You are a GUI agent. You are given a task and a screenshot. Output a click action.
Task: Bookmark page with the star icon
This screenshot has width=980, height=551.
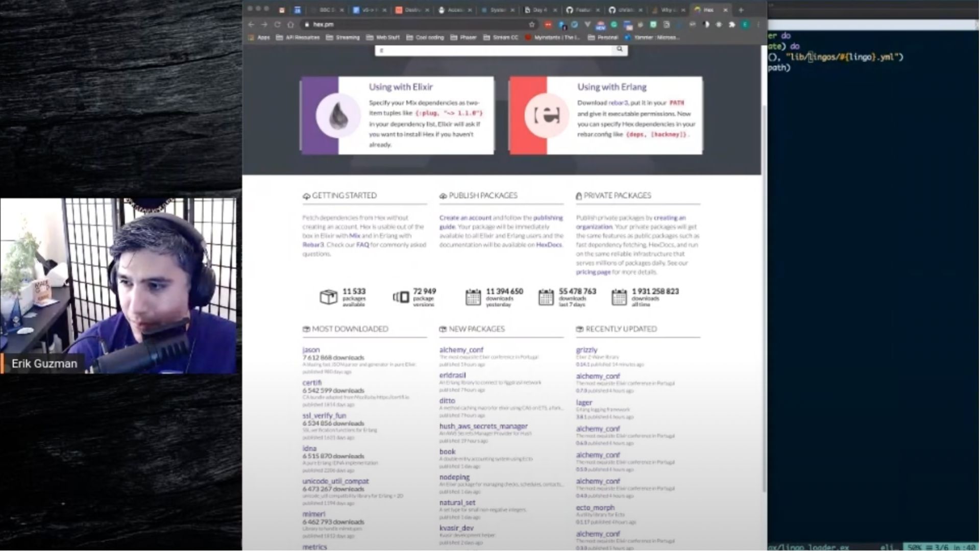click(532, 24)
